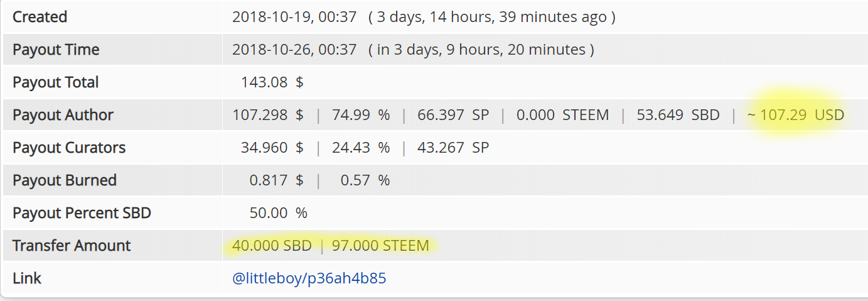The height and width of the screenshot is (301, 868).
Task: Click the 43.267 SP curators value
Action: 451,148
